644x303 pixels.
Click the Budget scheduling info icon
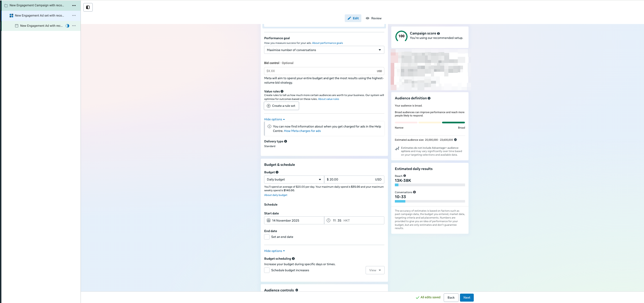pyautogui.click(x=293, y=259)
